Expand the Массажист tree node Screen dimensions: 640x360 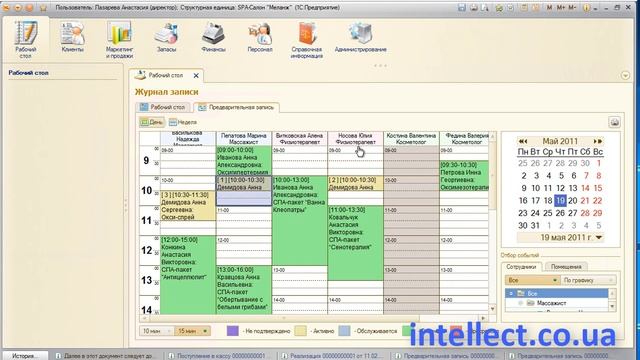click(x=520, y=303)
